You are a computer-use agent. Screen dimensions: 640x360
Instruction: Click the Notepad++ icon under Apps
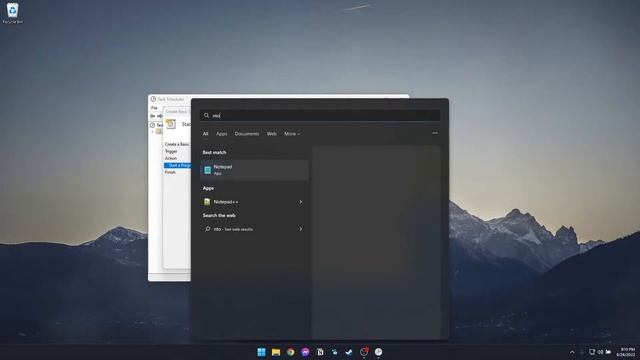207,202
